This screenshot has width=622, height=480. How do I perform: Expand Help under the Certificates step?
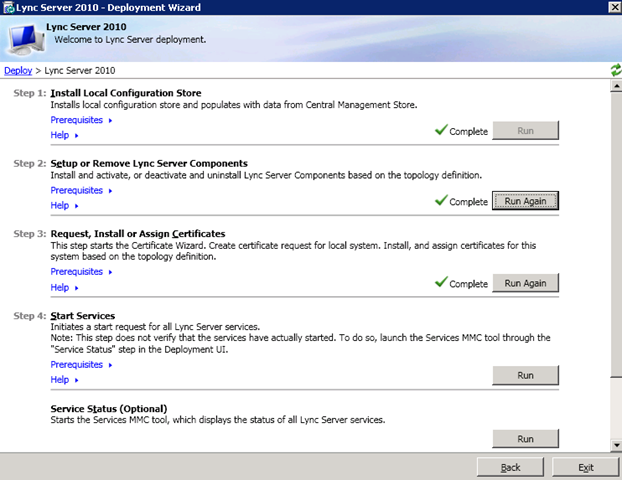[61, 287]
